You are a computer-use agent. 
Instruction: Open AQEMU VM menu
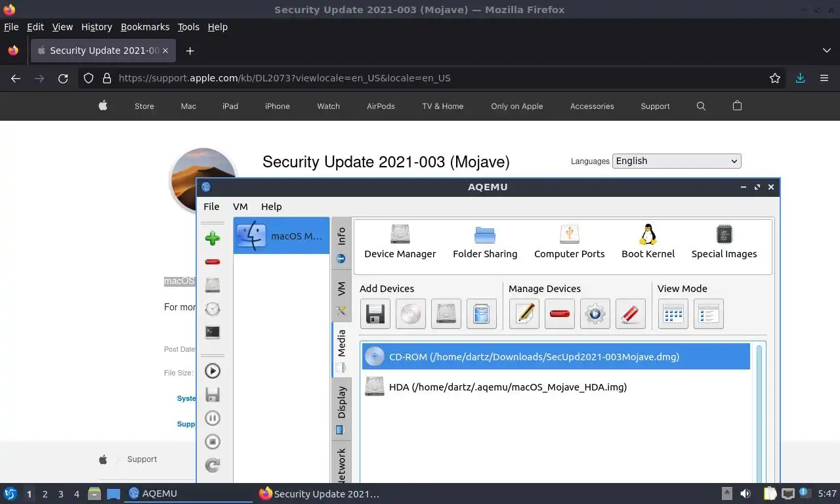tap(240, 206)
